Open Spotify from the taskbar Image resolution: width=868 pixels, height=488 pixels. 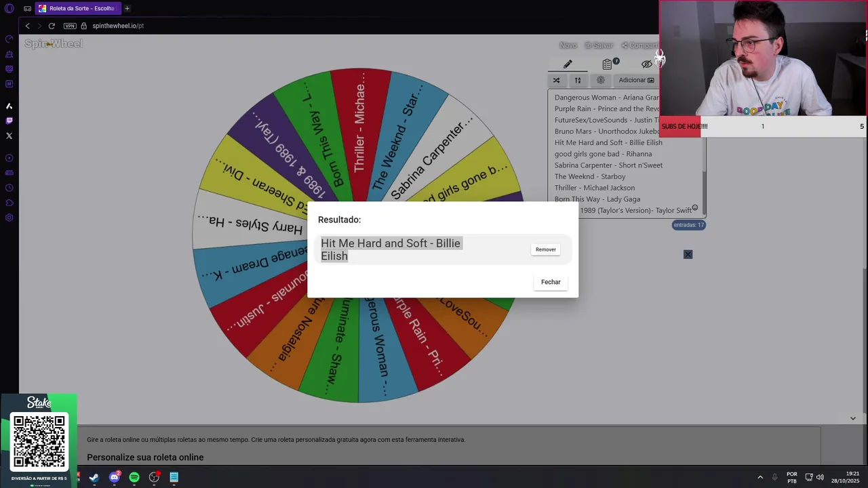coord(134,477)
